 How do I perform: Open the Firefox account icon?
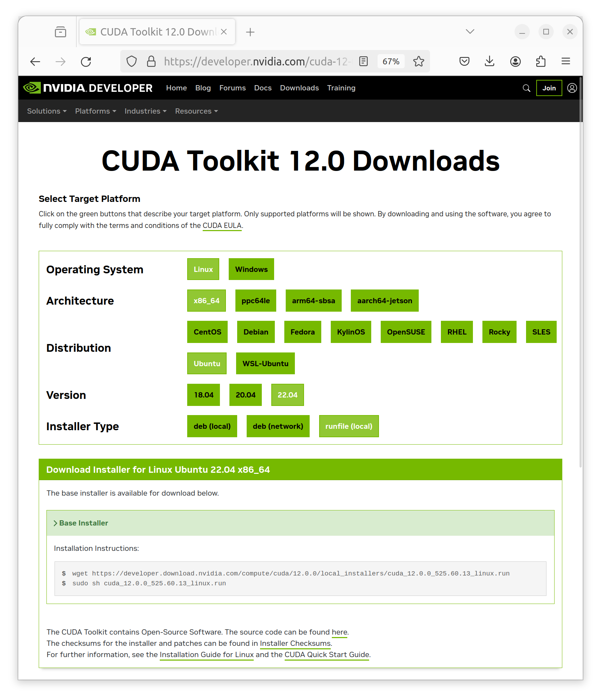(515, 62)
